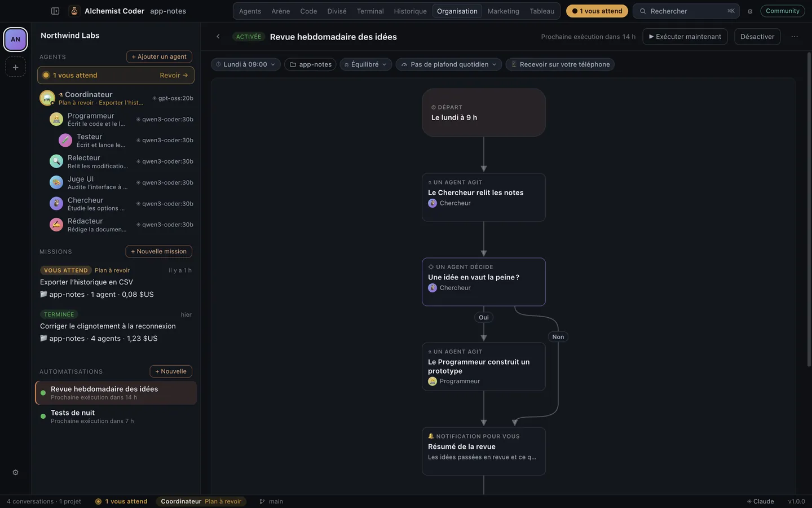Viewport: 812px width, 508px height.
Task: Click + Nouvelle automation button
Action: 171,371
